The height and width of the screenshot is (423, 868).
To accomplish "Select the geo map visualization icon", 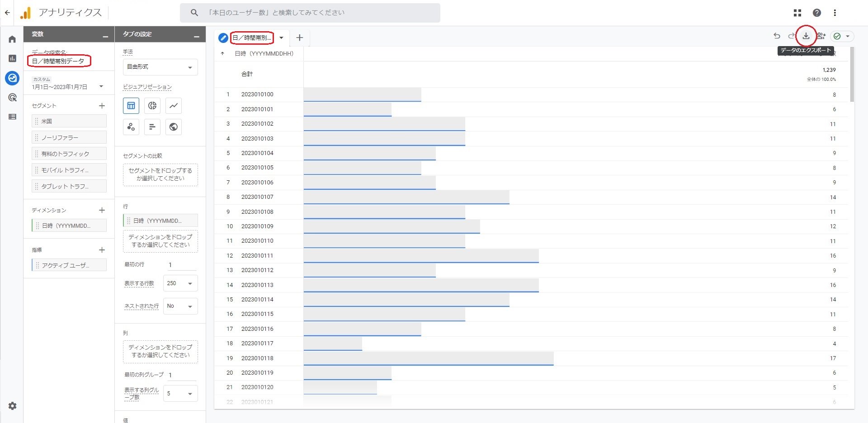I will coord(174,127).
